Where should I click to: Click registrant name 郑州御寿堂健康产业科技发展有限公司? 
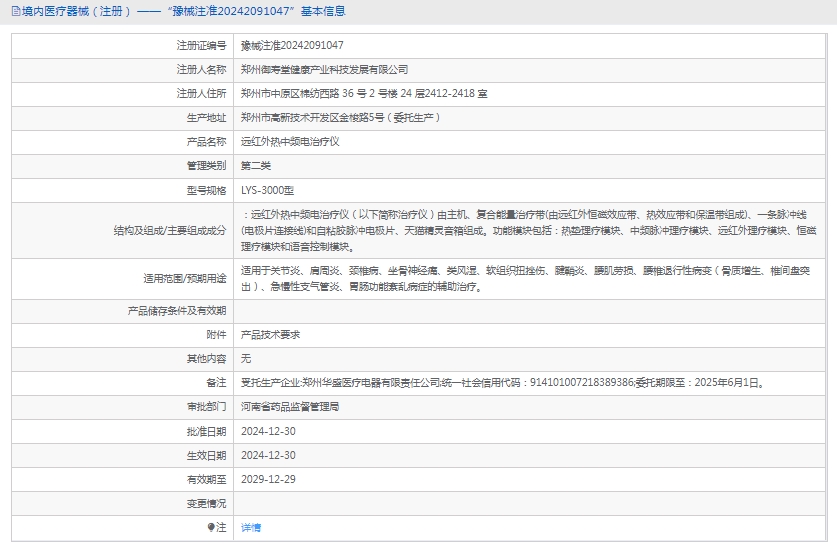coord(324,69)
